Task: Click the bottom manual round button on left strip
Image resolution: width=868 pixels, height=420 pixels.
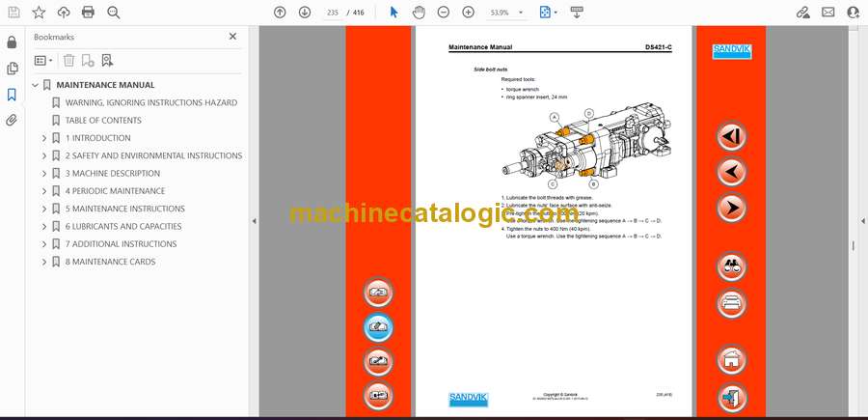Action: point(378,396)
